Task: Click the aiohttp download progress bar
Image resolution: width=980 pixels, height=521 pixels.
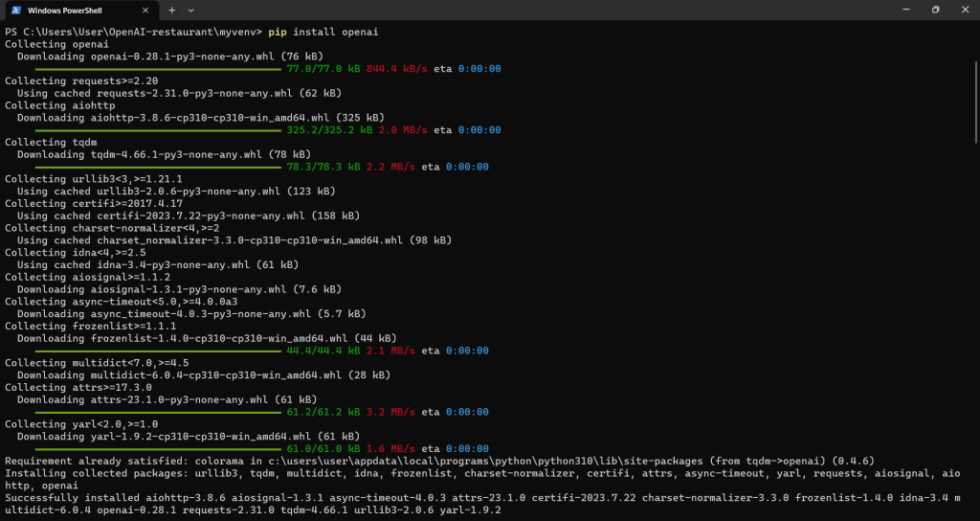Action: (x=159, y=130)
